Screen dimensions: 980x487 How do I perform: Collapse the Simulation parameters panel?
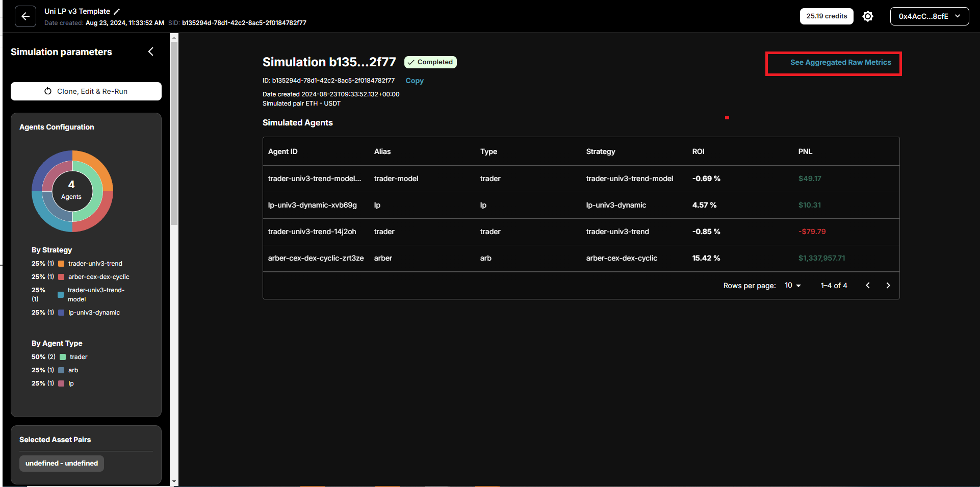click(151, 52)
